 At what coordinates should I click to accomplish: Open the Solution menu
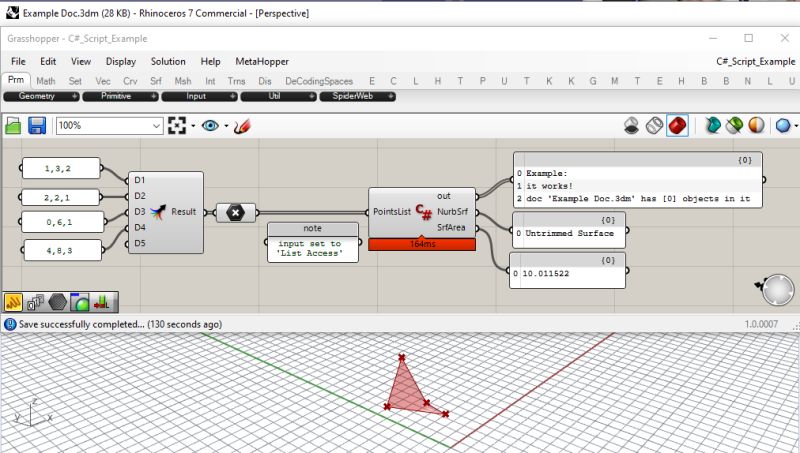coord(168,61)
